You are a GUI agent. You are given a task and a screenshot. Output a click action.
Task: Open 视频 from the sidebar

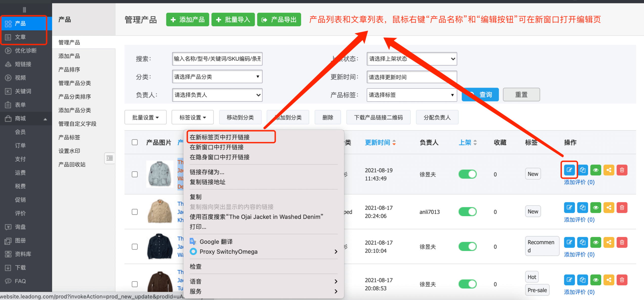tap(21, 78)
